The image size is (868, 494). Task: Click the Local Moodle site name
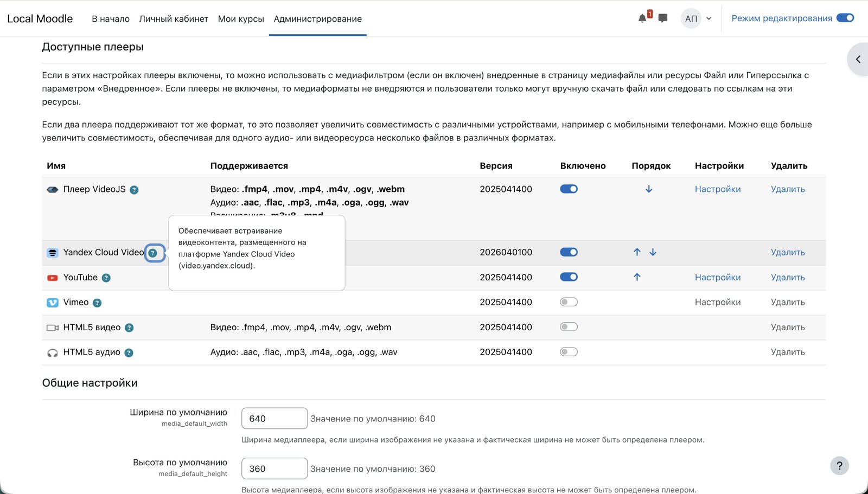pos(40,18)
